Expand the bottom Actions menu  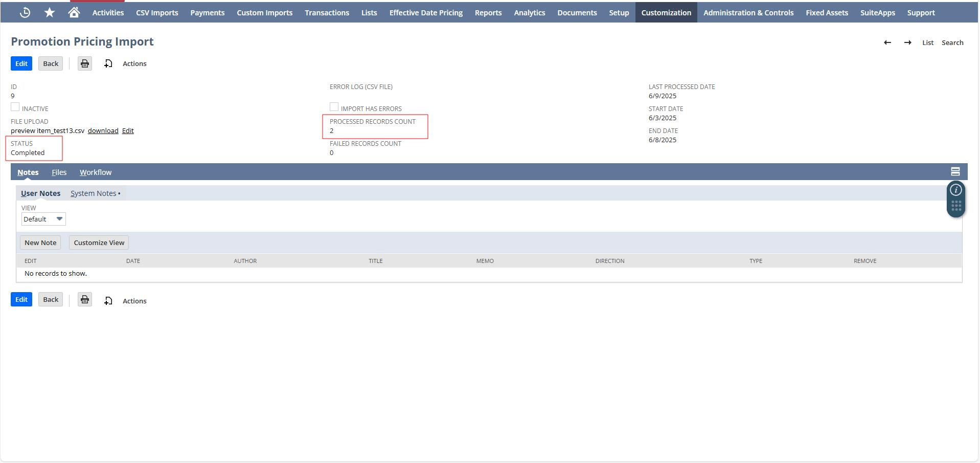point(134,301)
